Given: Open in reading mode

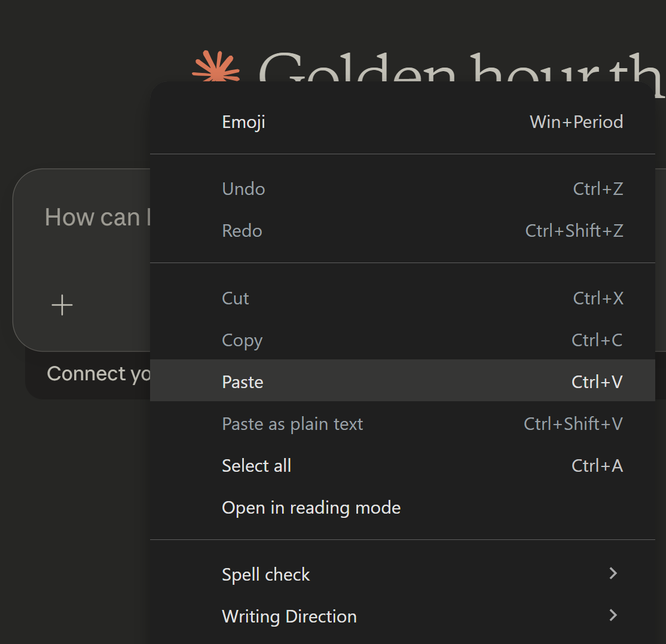Looking at the screenshot, I should coord(311,508).
